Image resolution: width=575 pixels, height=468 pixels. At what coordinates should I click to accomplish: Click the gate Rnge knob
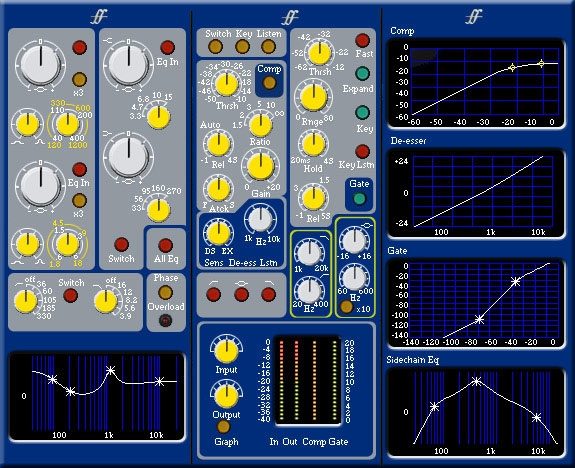pos(314,97)
